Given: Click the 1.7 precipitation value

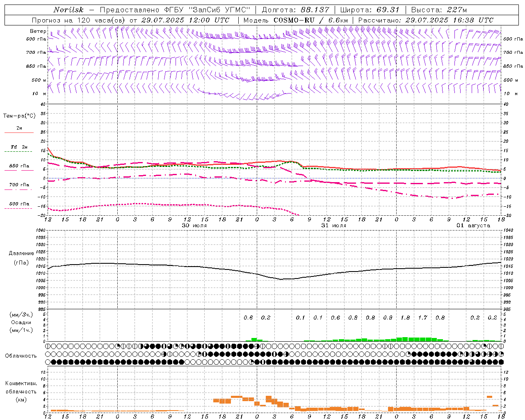Looking at the screenshot, I should click(422, 317).
